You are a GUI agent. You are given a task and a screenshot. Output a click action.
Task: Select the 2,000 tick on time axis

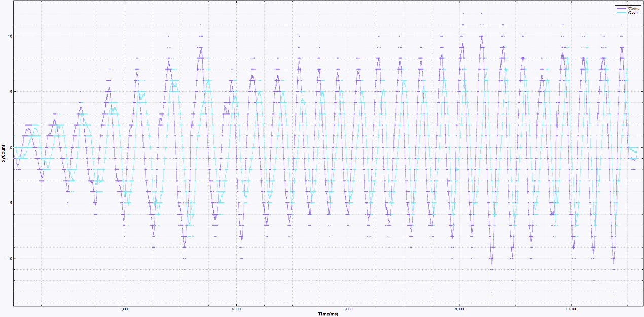(x=125, y=309)
